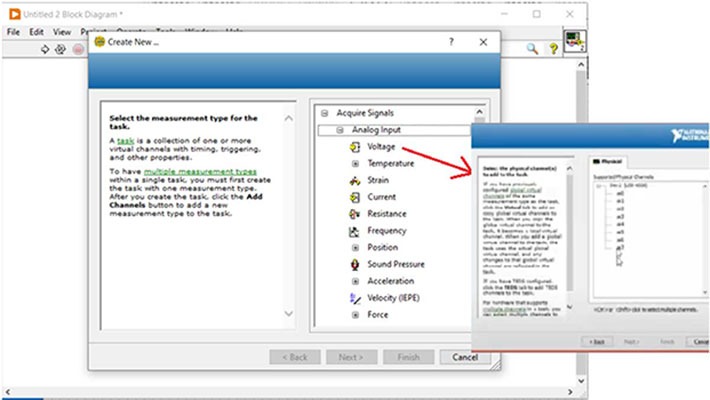The height and width of the screenshot is (400, 710).
Task: Collapse the Analog Input tree node
Action: pos(340,129)
